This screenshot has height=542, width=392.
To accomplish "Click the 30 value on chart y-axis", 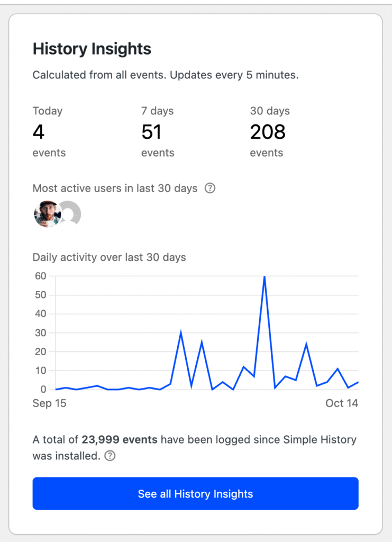I will 40,333.
